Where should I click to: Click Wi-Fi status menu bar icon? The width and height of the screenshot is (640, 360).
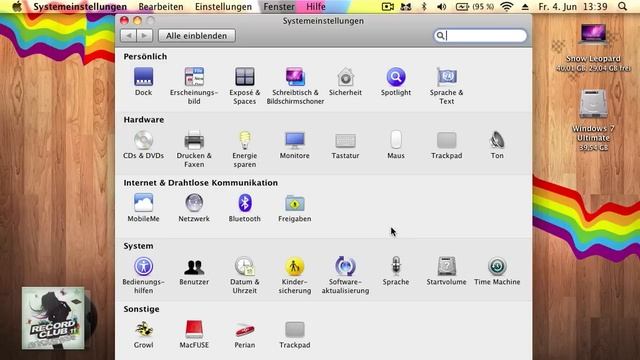pos(507,7)
